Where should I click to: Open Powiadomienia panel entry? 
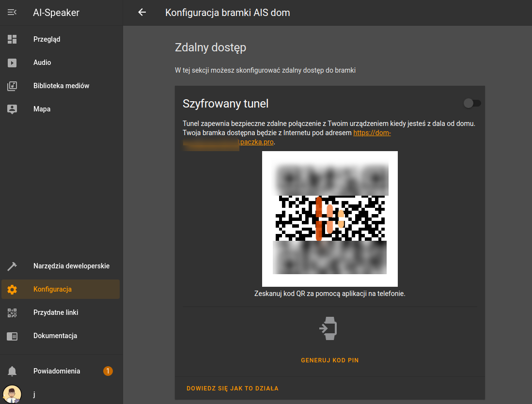[61, 371]
